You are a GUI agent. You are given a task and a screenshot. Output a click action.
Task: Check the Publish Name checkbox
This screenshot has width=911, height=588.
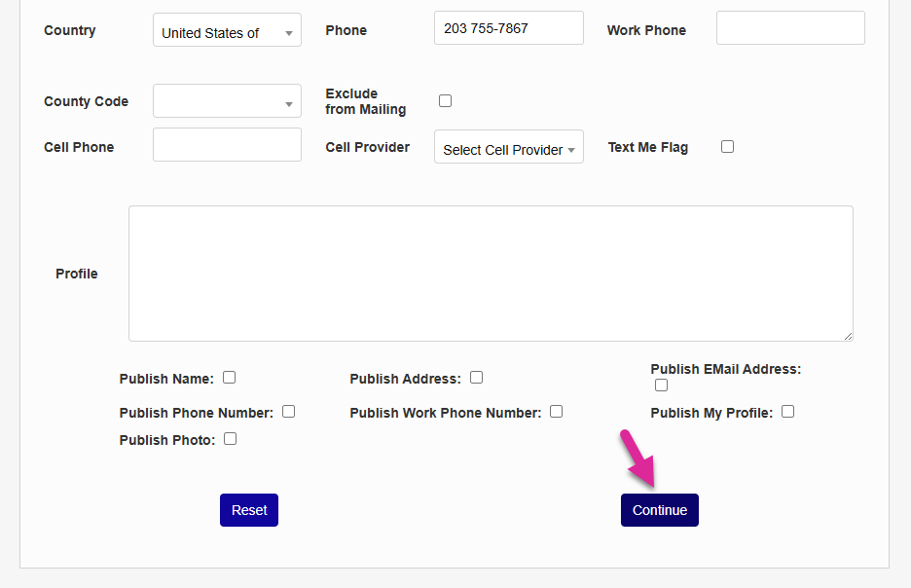[230, 378]
